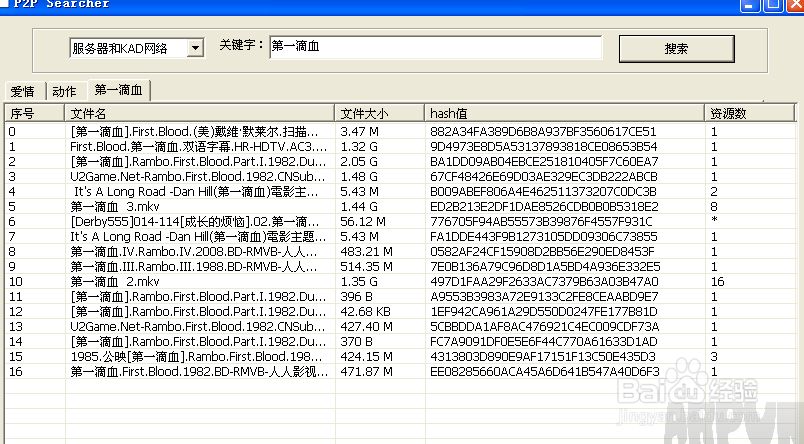Screen dimensions: 804x444
Task: Click the keyword field containing 第一滴血
Action: [x=435, y=47]
